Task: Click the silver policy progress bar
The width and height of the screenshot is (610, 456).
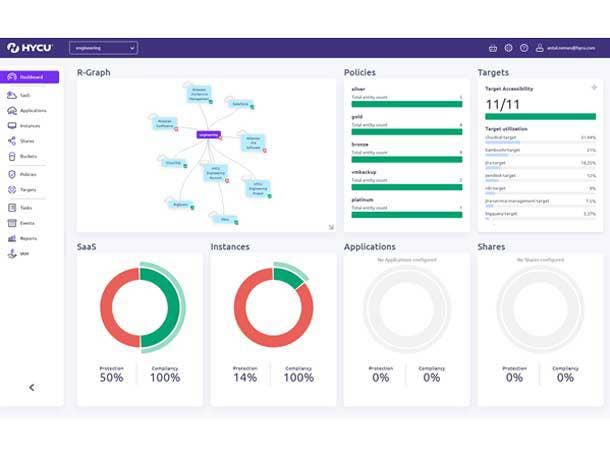Action: click(406, 104)
